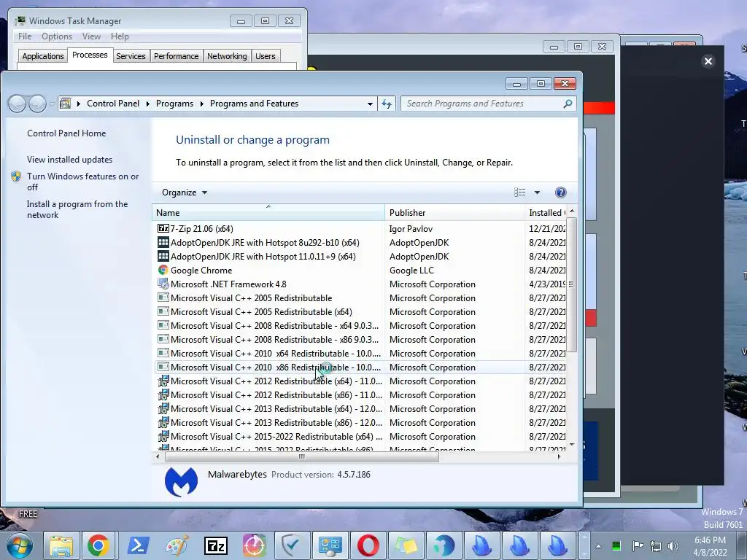
Task: Open Programs and Features help icon
Action: coord(561,192)
